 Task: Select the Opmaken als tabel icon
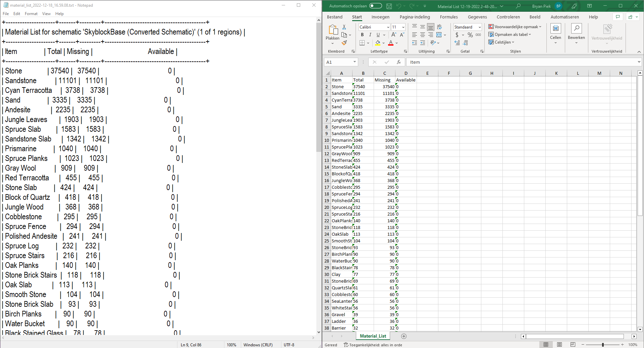(x=491, y=35)
